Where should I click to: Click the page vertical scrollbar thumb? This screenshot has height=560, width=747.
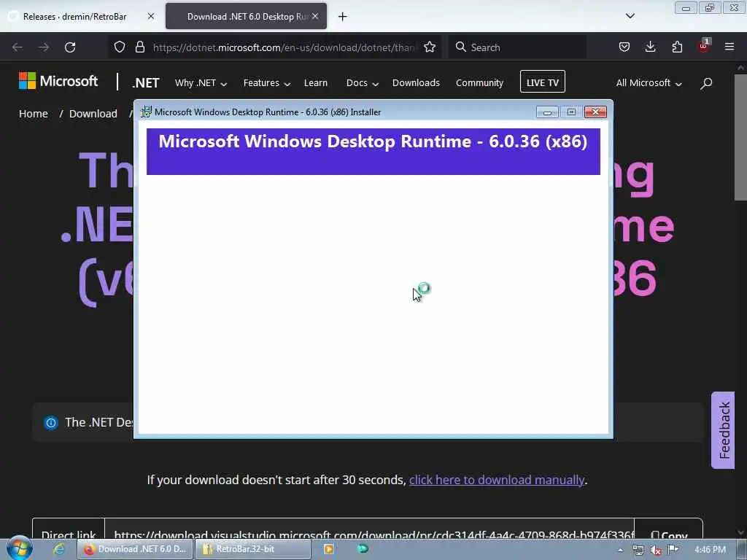click(740, 137)
